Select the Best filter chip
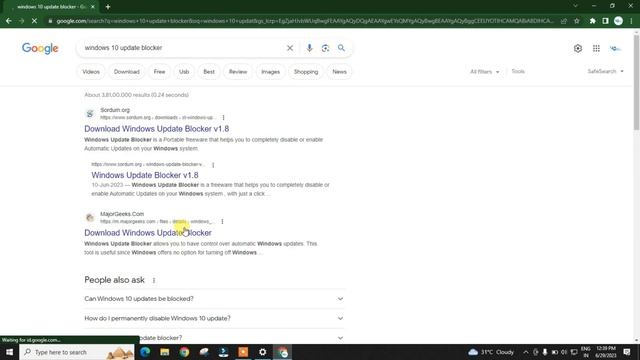The image size is (640, 360). (x=209, y=72)
